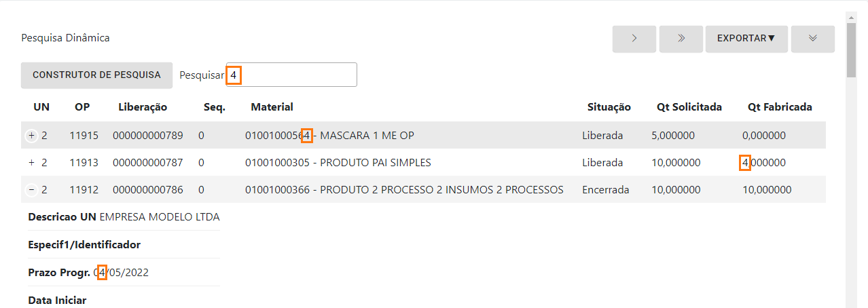Expand row for OP 11915
868x308 pixels.
pyautogui.click(x=31, y=136)
